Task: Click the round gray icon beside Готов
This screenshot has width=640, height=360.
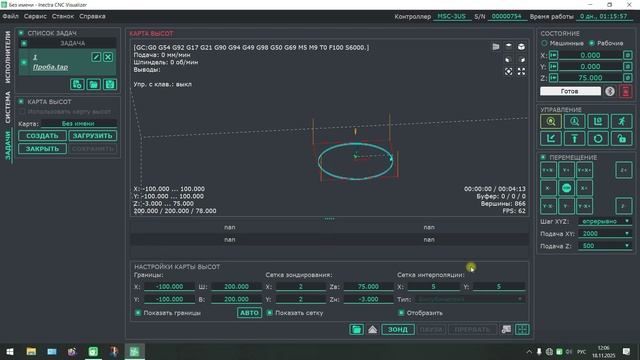Action: [x=610, y=91]
